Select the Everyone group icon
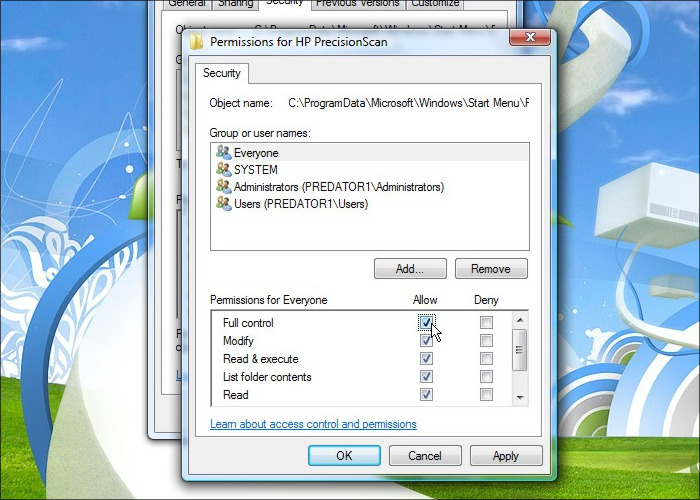This screenshot has width=700, height=500. (x=223, y=153)
